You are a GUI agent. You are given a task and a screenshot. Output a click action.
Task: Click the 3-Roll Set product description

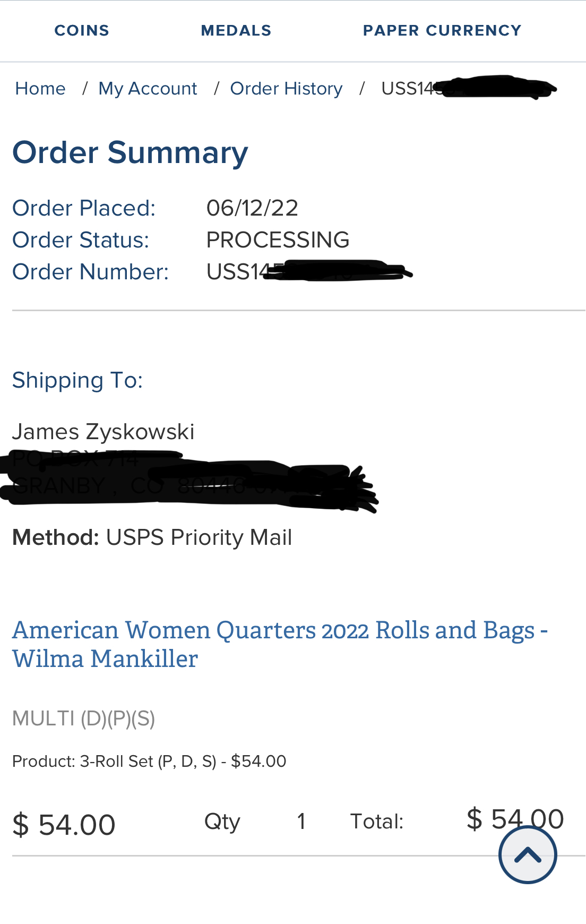149,761
